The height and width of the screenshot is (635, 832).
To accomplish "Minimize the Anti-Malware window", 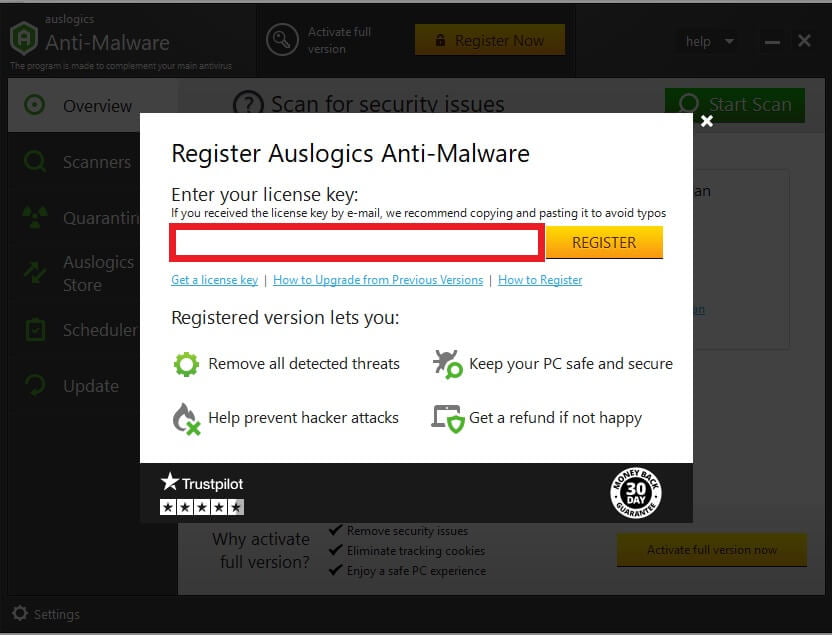I will click(x=772, y=42).
